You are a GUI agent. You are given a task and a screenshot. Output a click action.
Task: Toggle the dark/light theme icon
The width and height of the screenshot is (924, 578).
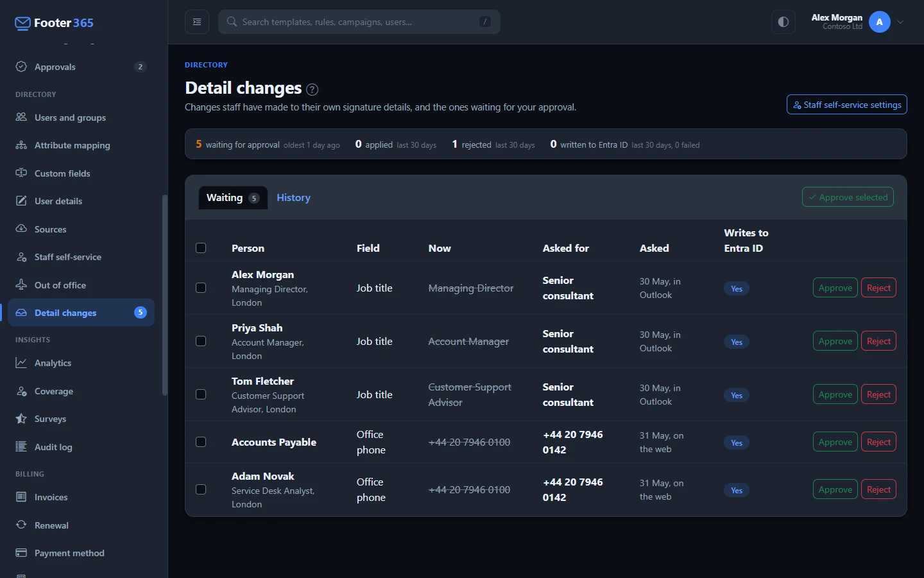(x=783, y=22)
